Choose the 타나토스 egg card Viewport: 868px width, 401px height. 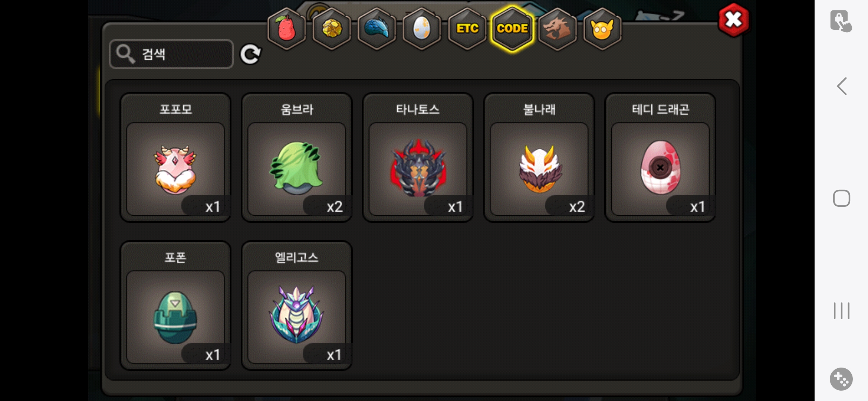pyautogui.click(x=418, y=157)
